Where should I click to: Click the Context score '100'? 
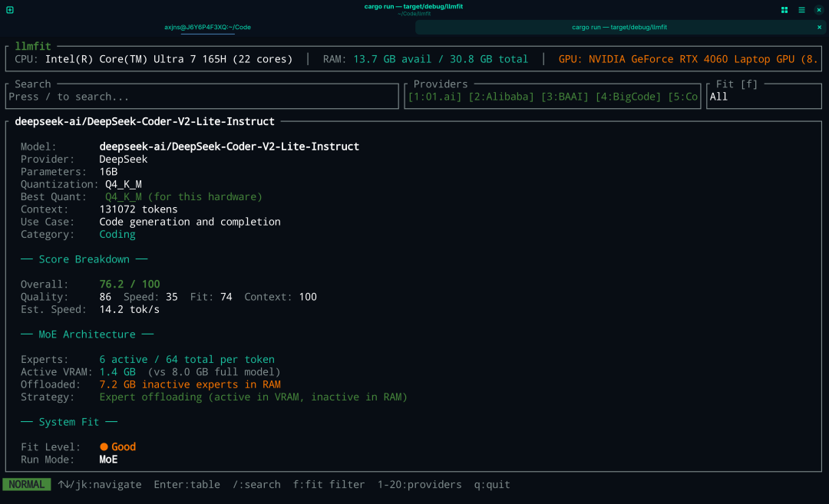[308, 297]
